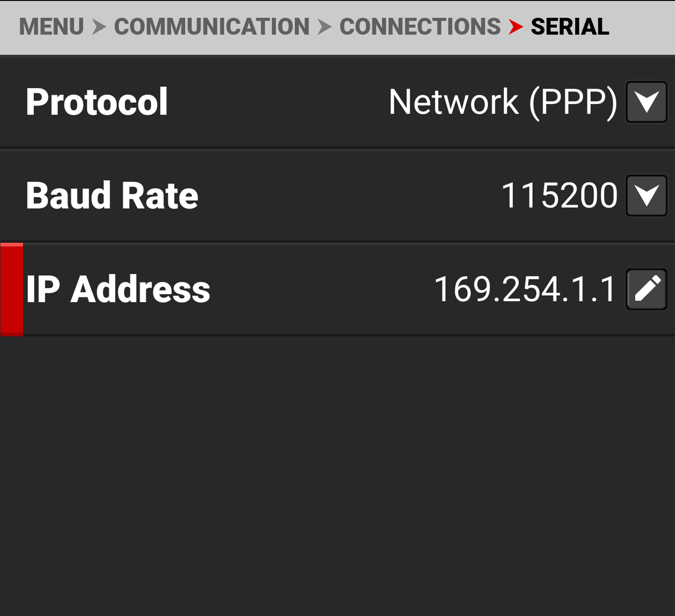Go back to MENU in breadcrumb
This screenshot has width=675, height=616.
pyautogui.click(x=51, y=27)
